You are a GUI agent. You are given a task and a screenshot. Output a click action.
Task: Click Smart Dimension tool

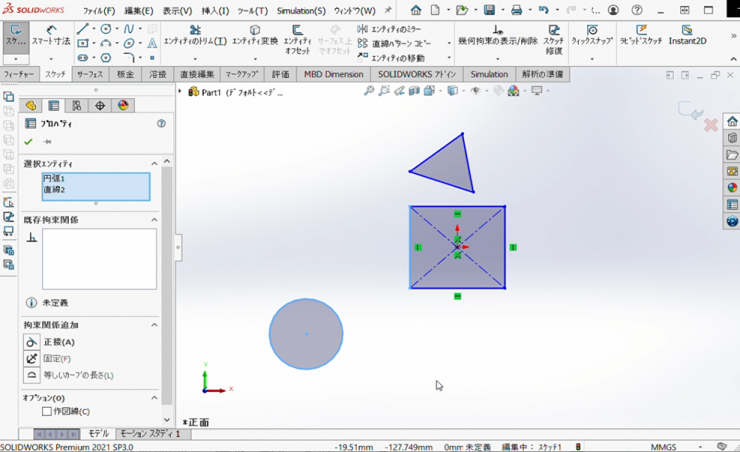click(51, 35)
